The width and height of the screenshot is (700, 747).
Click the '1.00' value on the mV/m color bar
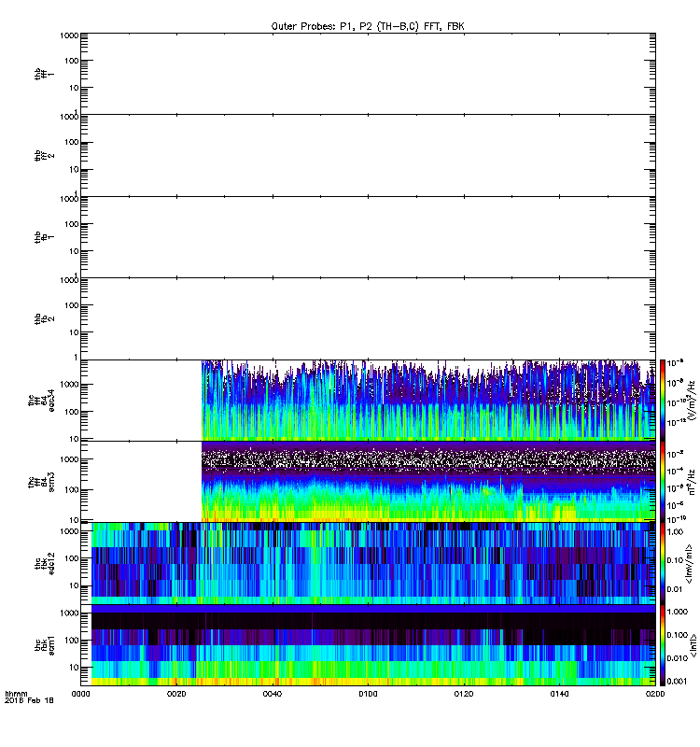click(x=676, y=531)
